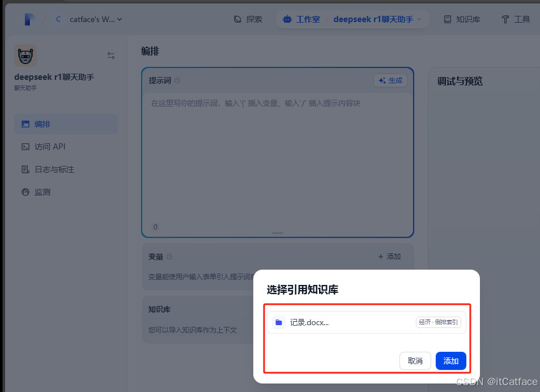Expand the deepseek r1聊天助手 app switcher

pyautogui.click(x=377, y=19)
